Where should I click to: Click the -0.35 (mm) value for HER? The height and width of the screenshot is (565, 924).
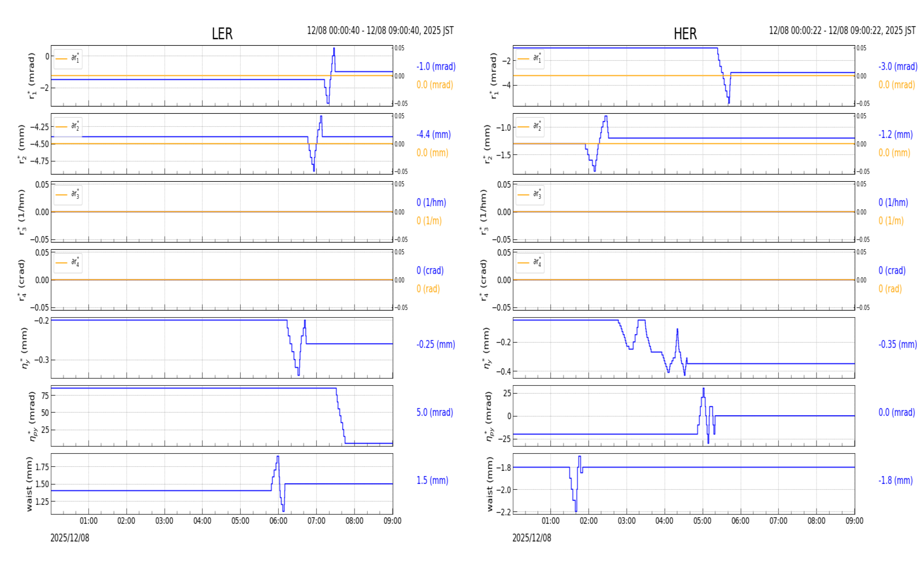coord(898,345)
